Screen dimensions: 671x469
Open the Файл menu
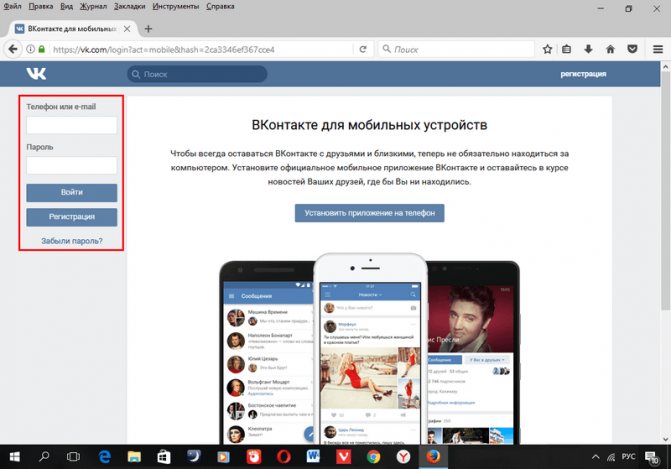(12, 6)
